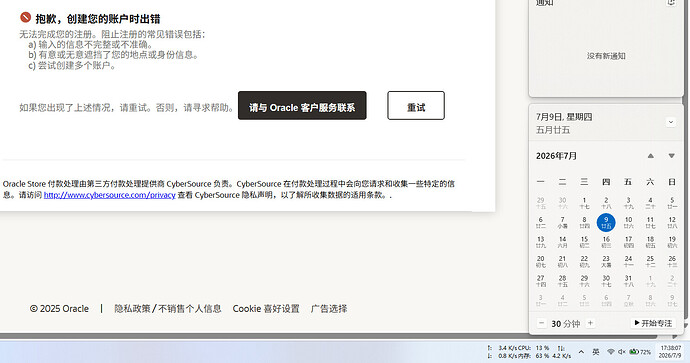Select date 14 in the calendar
This screenshot has width=690, height=363.
[x=562, y=242]
